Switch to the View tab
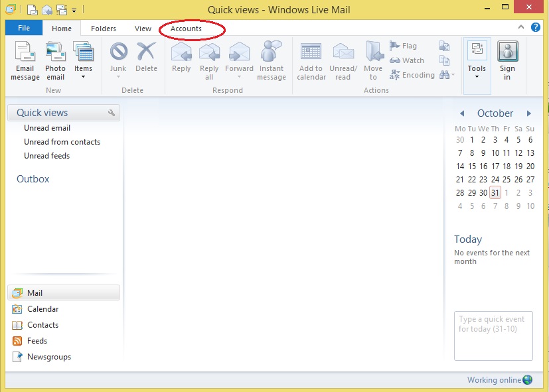Image resolution: width=549 pixels, height=392 pixels. coord(143,29)
